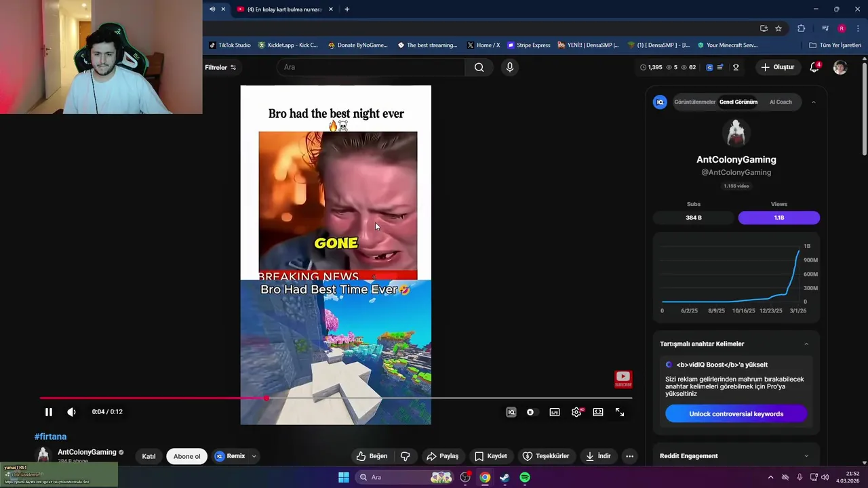Select the Görüntülenmeler tab in vidIQ panel
Viewport: 868px width, 488px height.
pos(694,102)
